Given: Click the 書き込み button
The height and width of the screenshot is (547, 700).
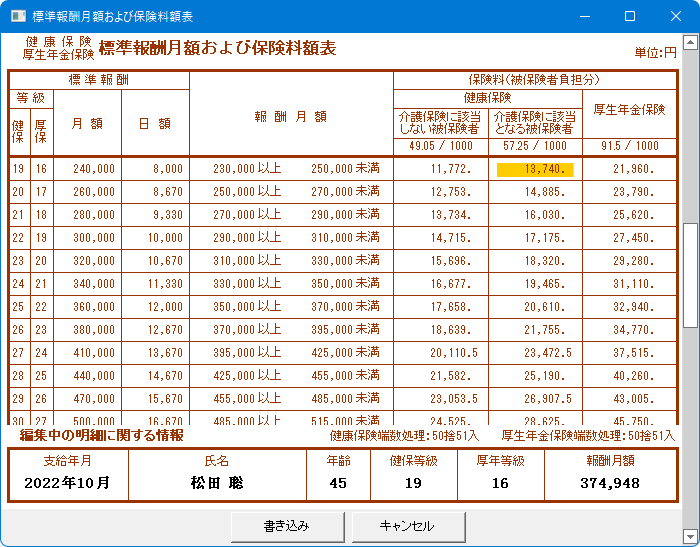Looking at the screenshot, I should tap(288, 526).
